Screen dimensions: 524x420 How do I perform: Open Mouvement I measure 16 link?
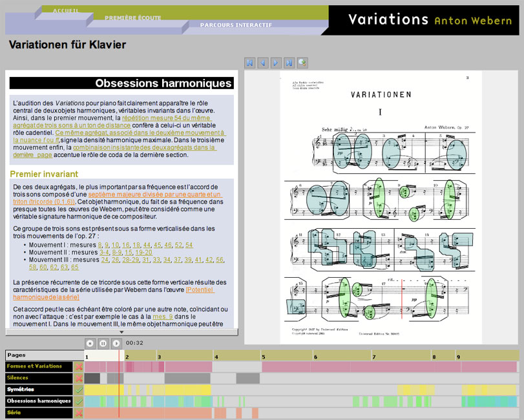tap(125, 245)
